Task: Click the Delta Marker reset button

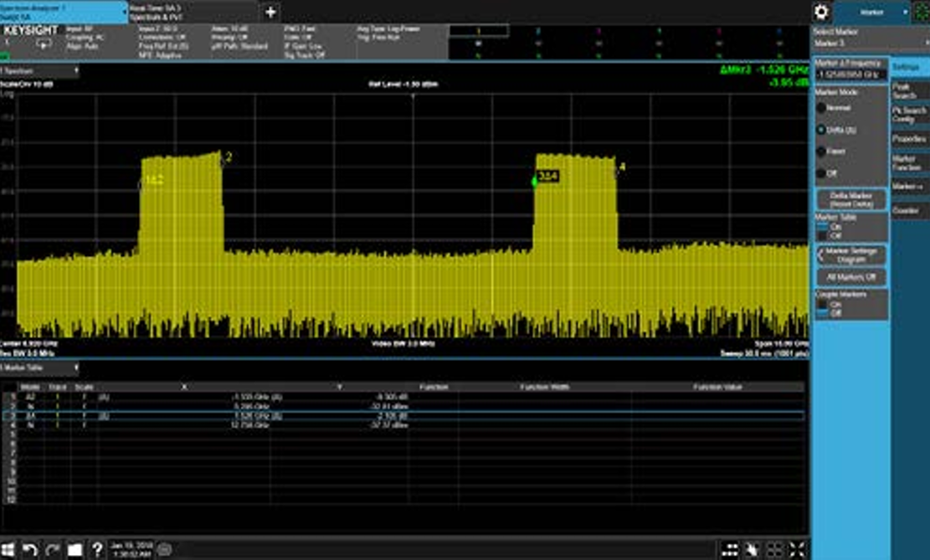Action: [x=851, y=199]
